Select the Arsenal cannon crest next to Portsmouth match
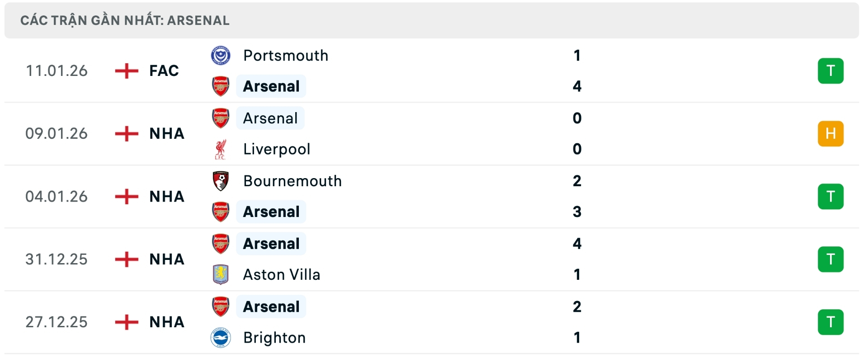868x358 pixels. 220,86
